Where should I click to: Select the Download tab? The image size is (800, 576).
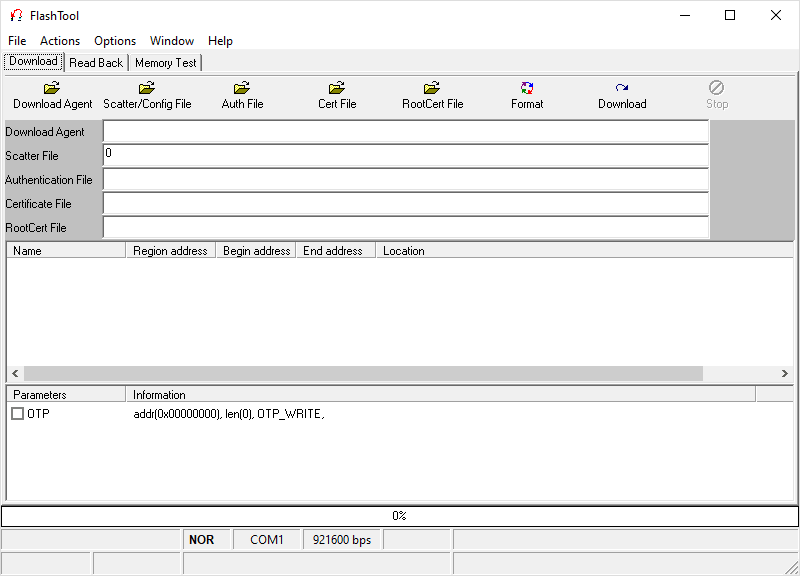(33, 61)
